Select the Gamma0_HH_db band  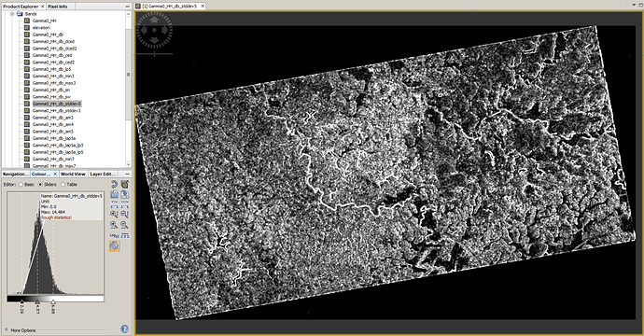pos(48,35)
